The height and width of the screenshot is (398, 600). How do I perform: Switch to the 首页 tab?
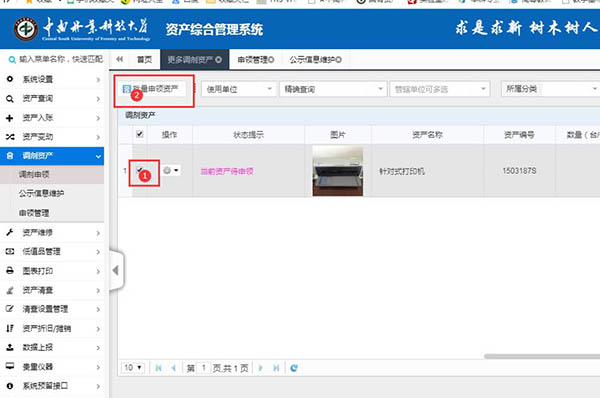tap(144, 60)
